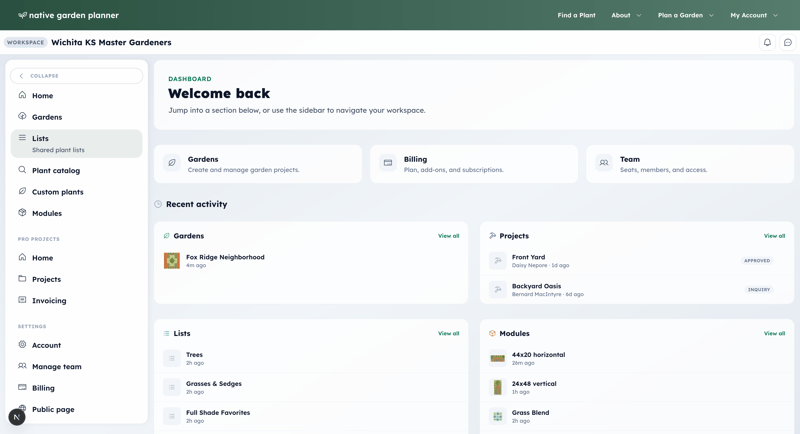Click the Custom plants leaf icon

click(22, 191)
